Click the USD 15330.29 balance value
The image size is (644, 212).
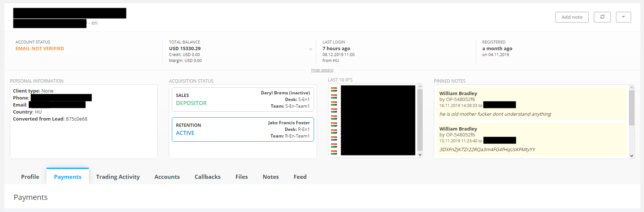pos(185,48)
